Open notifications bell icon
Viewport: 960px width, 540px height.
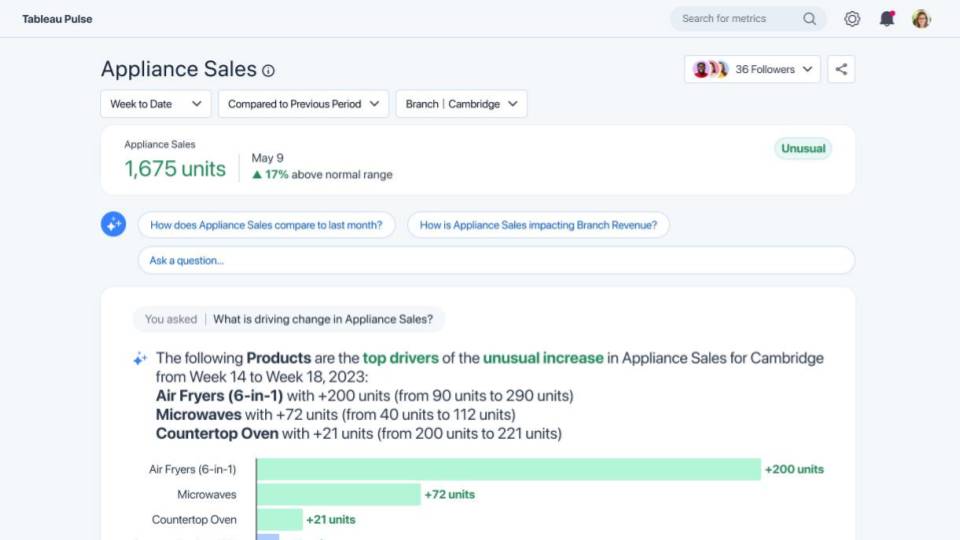tap(887, 19)
